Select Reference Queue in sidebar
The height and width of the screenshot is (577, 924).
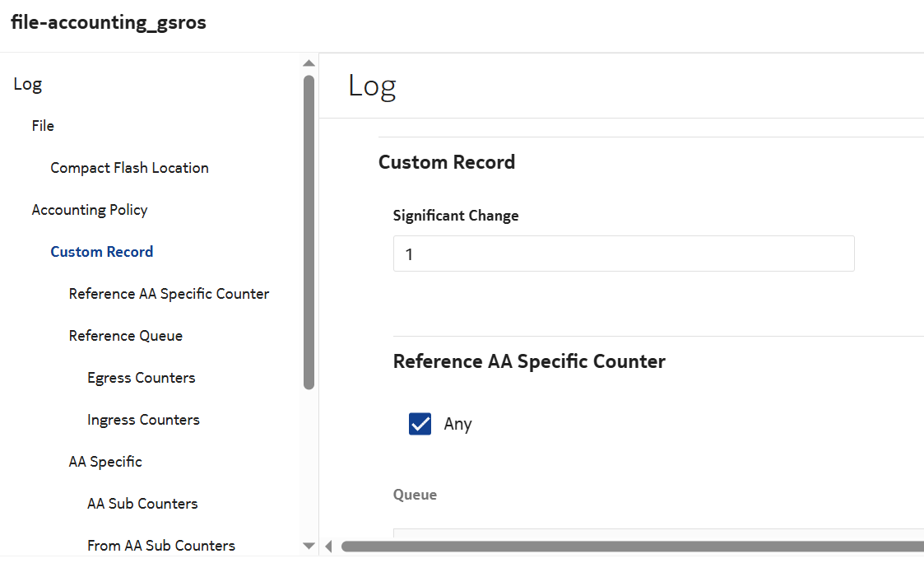[125, 336]
